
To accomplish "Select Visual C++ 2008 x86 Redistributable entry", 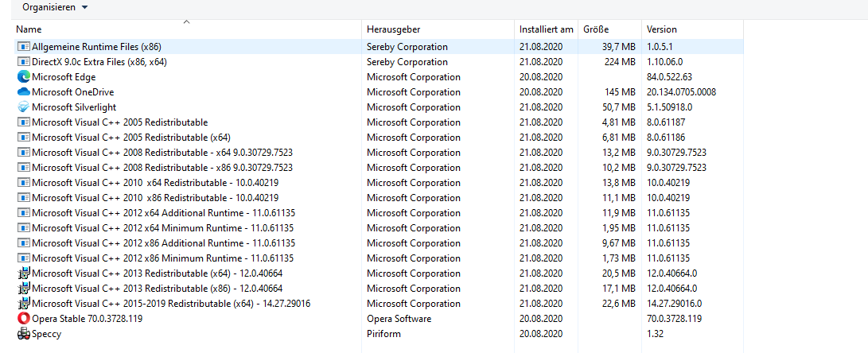I will coord(162,168).
